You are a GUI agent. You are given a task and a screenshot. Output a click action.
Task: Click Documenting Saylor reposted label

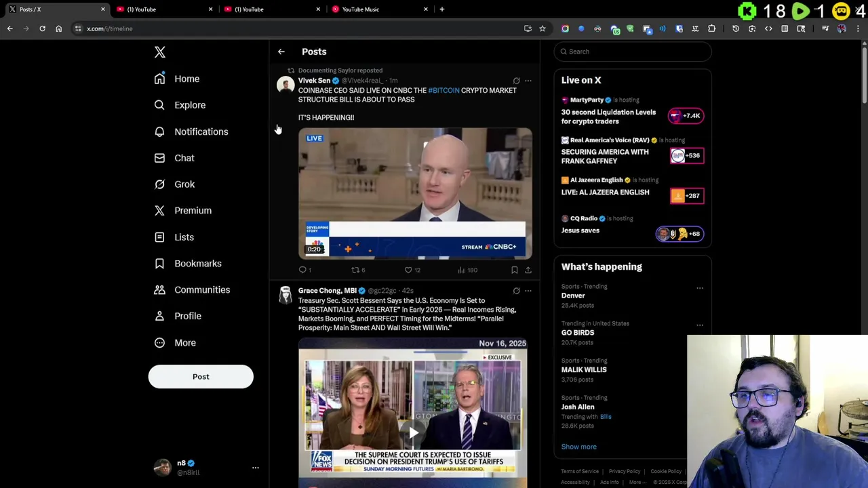340,70
